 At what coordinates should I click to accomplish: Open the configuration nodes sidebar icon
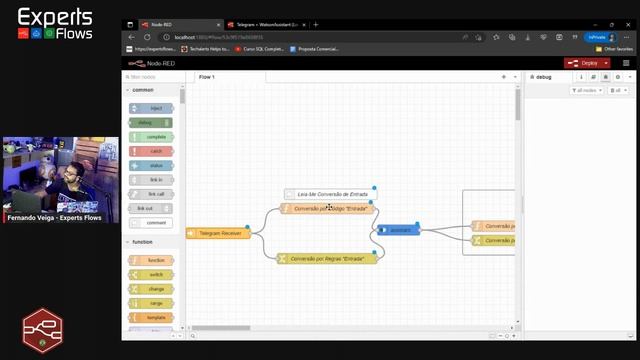tap(618, 77)
